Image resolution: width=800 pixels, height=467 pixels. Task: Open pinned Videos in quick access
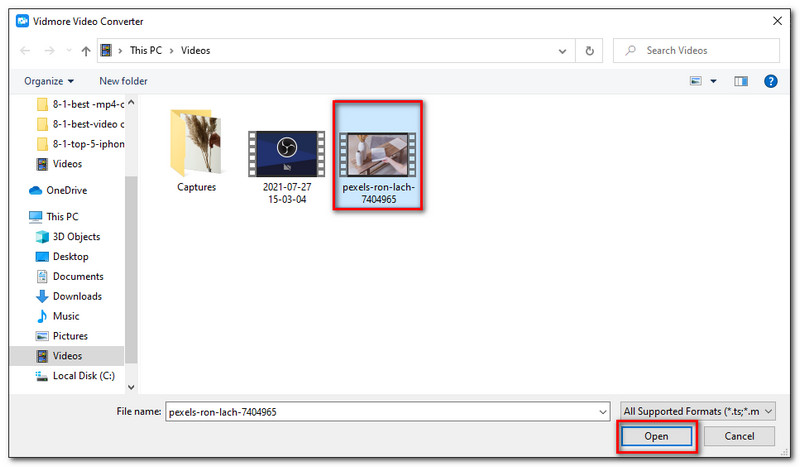(x=60, y=164)
